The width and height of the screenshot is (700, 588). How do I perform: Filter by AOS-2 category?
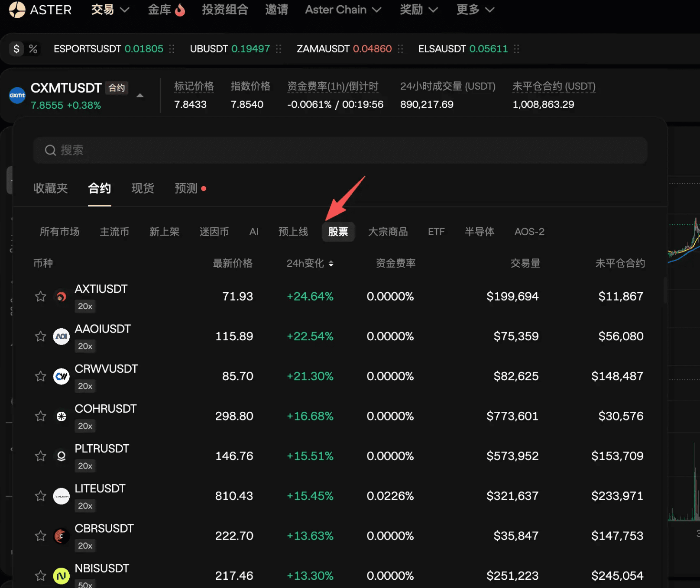[x=529, y=232]
